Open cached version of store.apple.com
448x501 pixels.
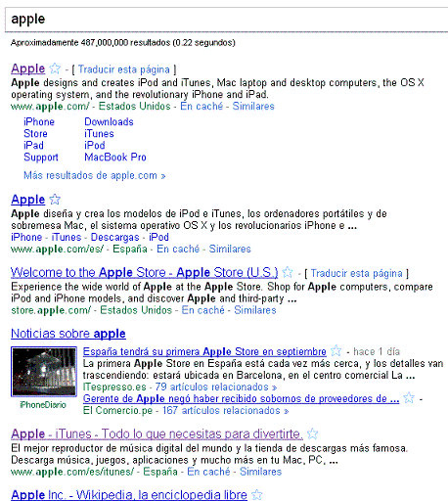point(202,310)
